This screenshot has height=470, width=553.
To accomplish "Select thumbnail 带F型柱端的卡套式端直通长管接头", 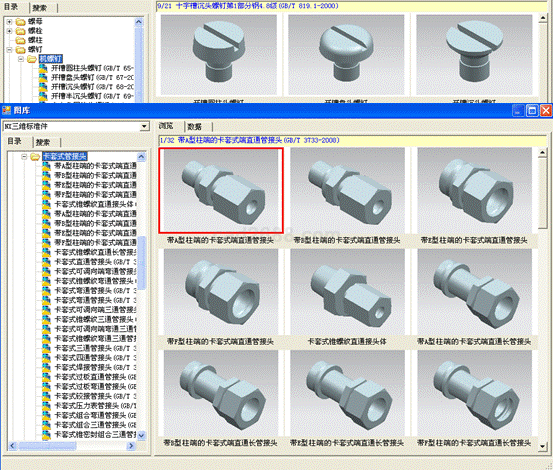I will click(474, 393).
